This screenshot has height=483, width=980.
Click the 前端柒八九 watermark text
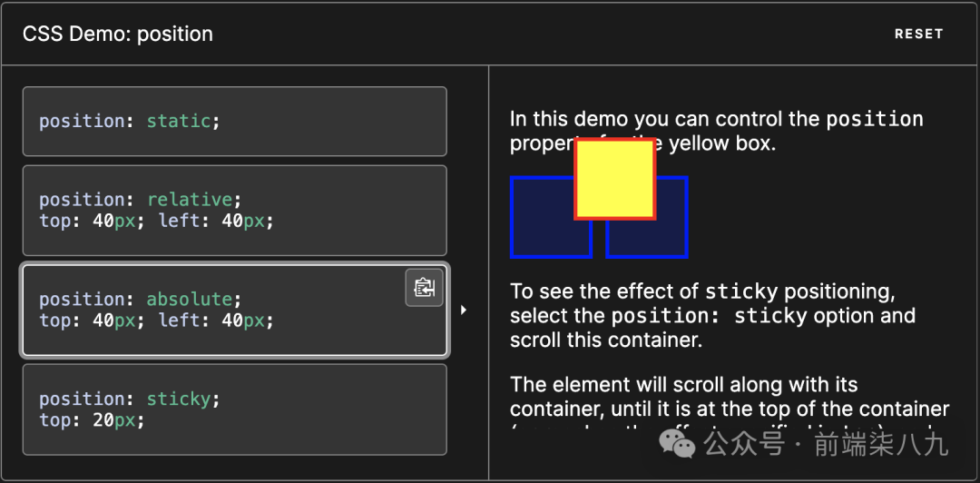(x=881, y=445)
